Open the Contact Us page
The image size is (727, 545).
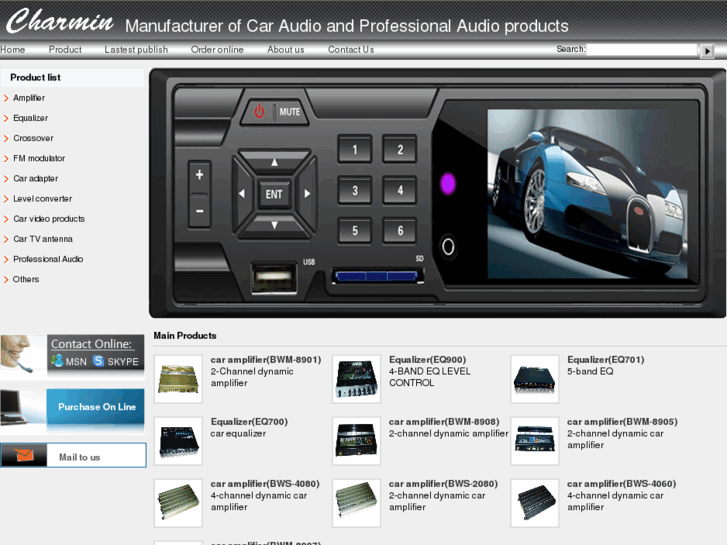[351, 50]
